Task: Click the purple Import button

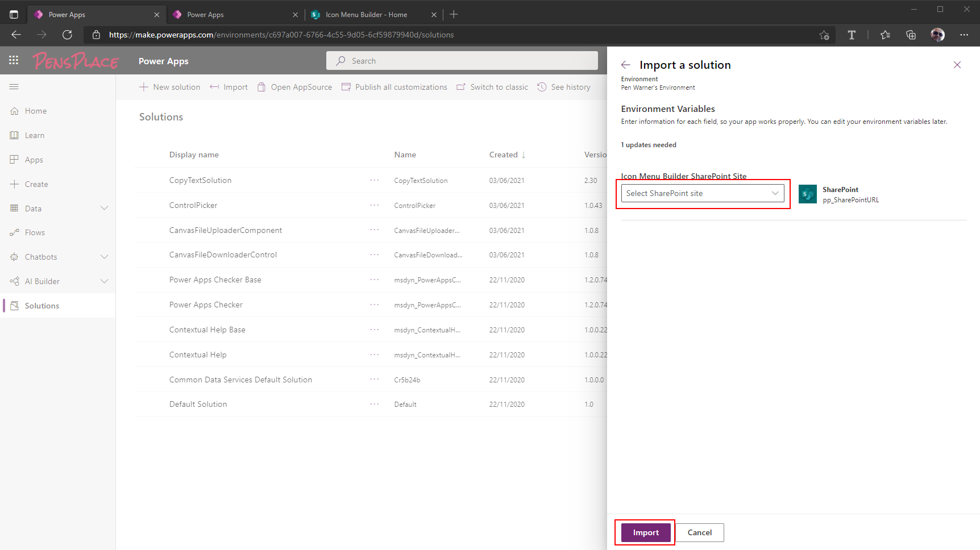Action: click(646, 532)
